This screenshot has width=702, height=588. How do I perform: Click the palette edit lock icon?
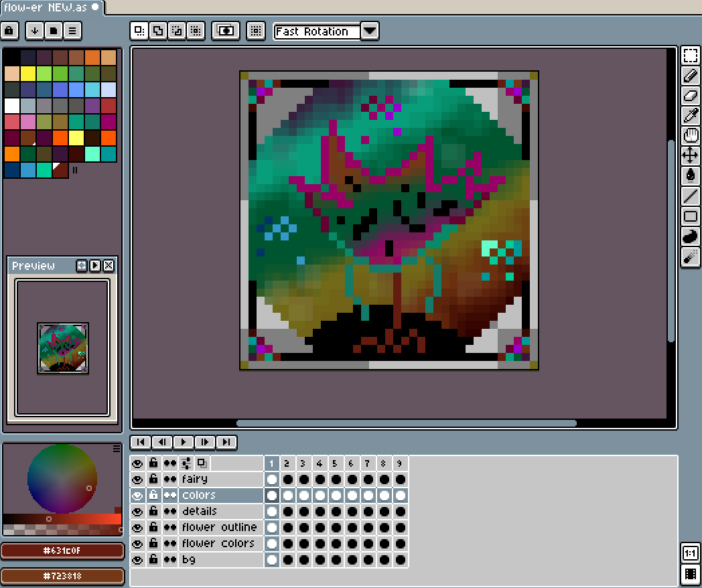point(9,30)
